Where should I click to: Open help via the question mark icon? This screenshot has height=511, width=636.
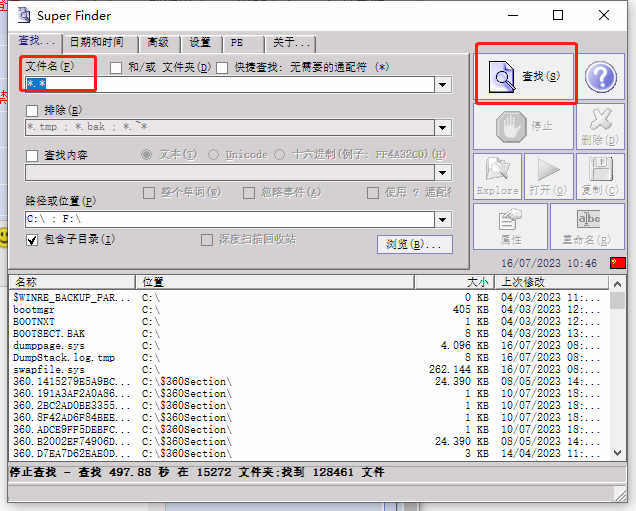pyautogui.click(x=601, y=76)
